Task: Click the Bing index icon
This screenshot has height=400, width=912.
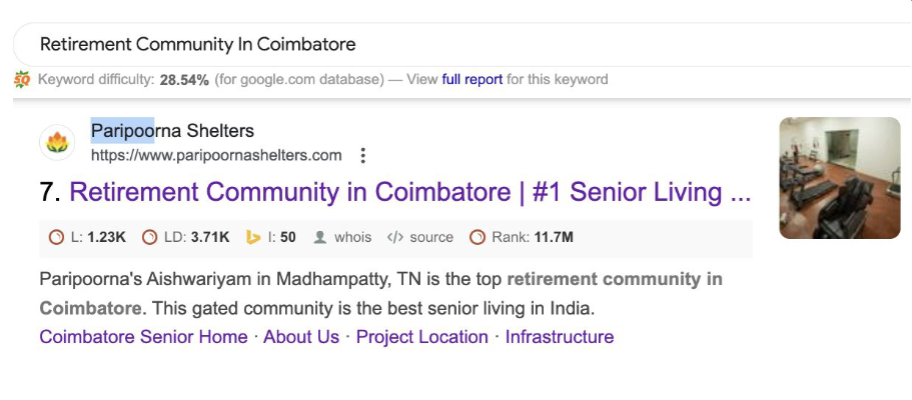Action: (254, 237)
